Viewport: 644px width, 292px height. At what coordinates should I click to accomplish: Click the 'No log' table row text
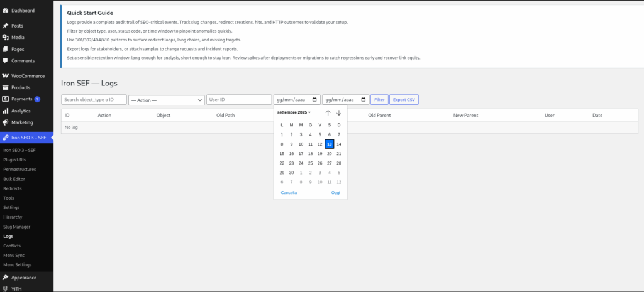(x=72, y=127)
